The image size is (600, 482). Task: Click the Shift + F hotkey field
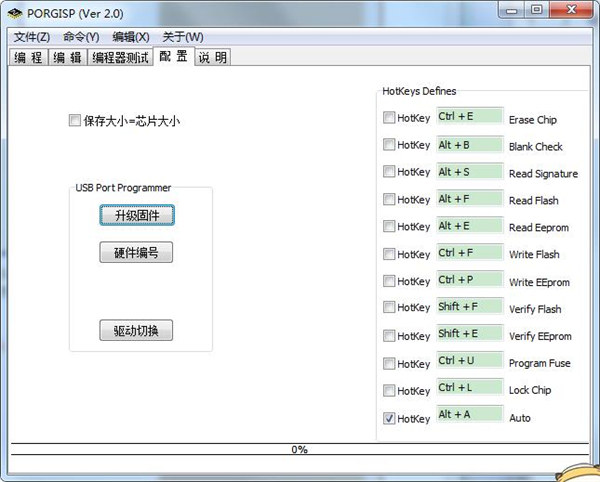[x=470, y=306]
